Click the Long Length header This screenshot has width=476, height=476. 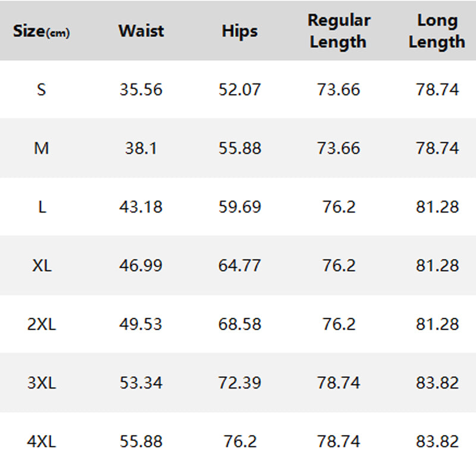point(437,31)
